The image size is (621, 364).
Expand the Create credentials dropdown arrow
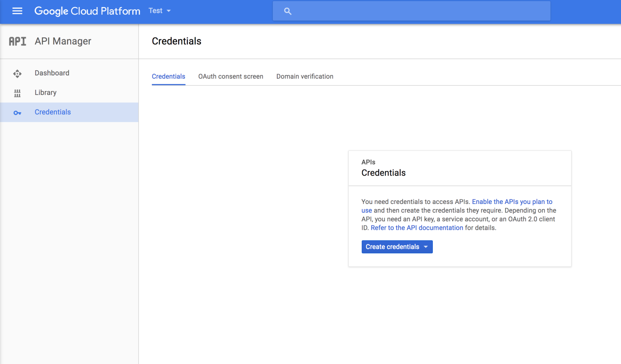(x=426, y=247)
